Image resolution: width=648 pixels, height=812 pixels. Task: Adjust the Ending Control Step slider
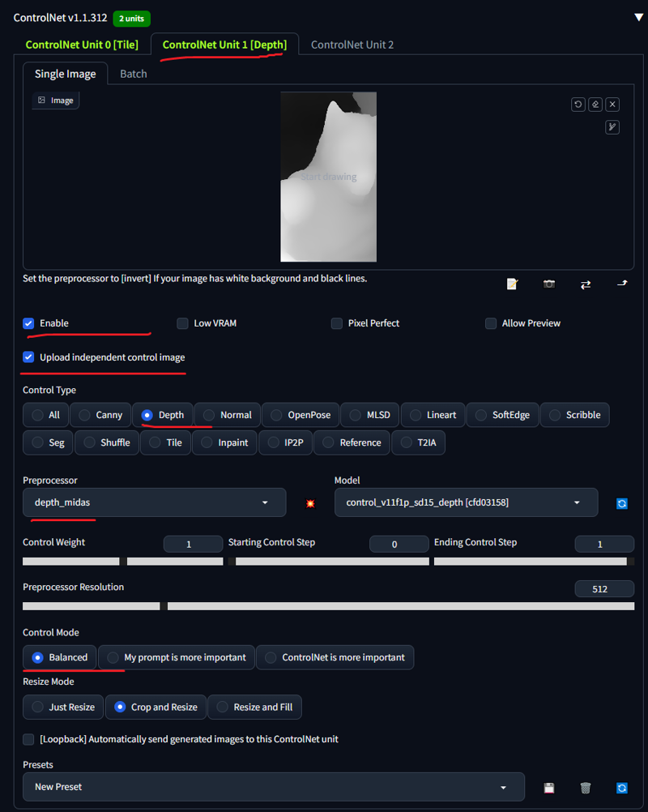tap(534, 562)
